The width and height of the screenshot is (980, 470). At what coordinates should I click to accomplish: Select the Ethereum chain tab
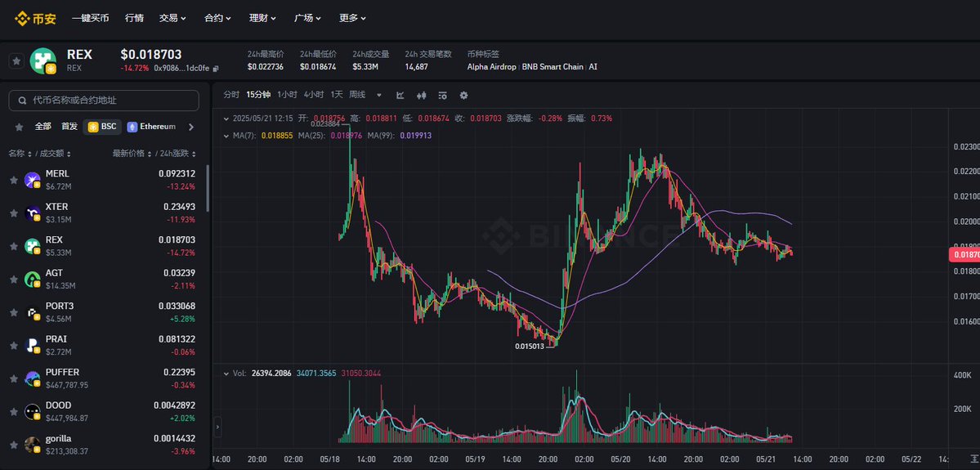click(151, 127)
